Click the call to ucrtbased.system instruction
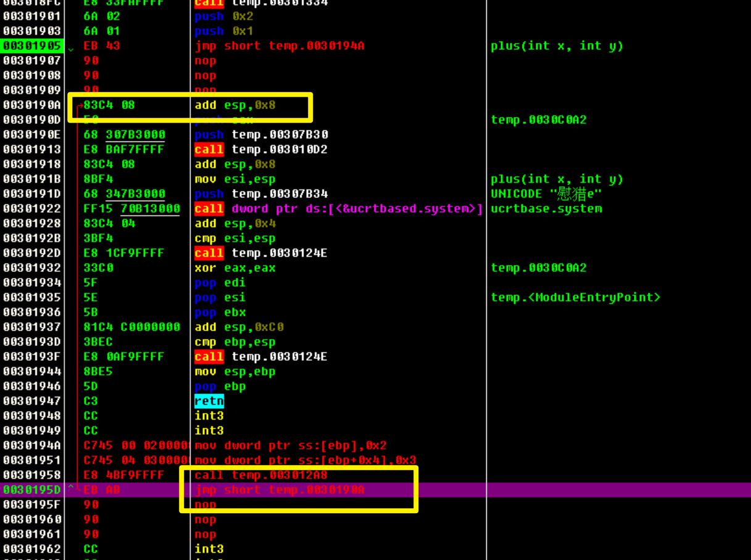 pos(338,208)
